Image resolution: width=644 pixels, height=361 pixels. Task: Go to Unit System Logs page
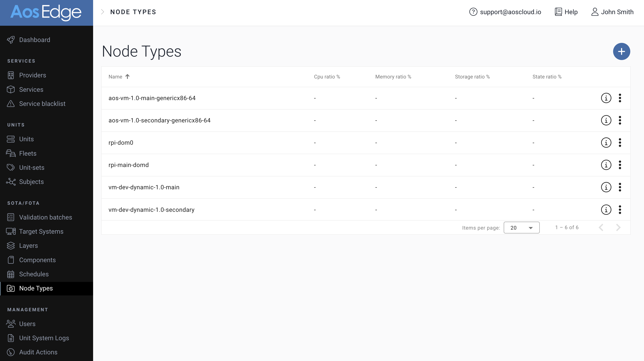pos(44,338)
